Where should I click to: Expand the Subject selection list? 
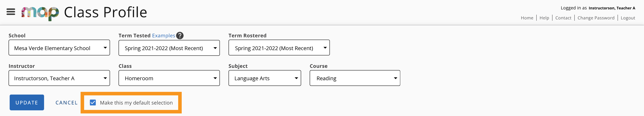click(296, 78)
